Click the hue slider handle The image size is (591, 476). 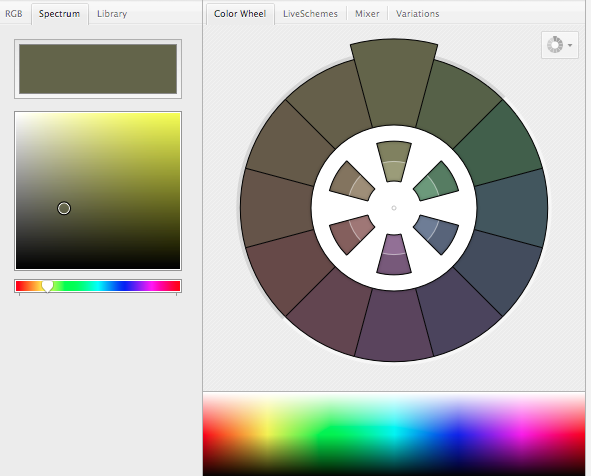[x=47, y=286]
